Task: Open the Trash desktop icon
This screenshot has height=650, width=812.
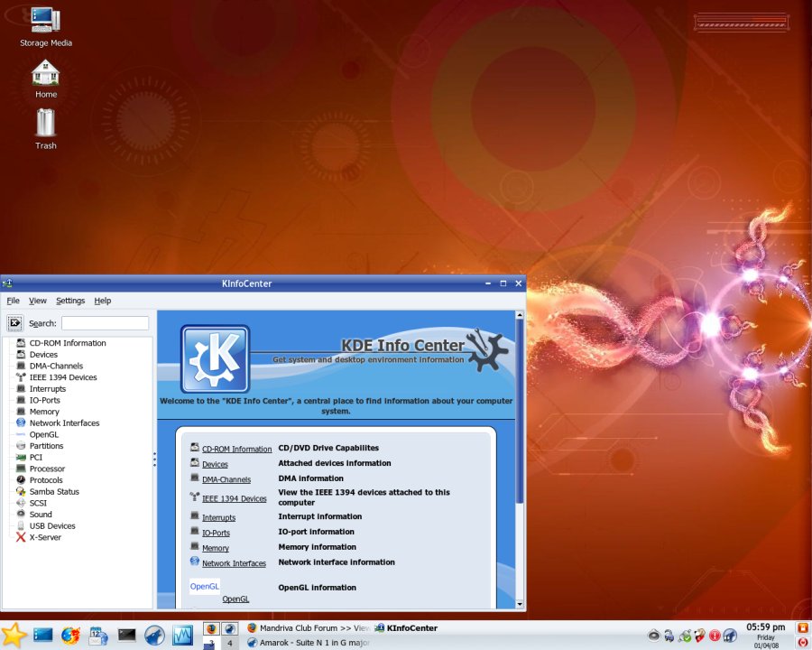Action: click(x=46, y=130)
